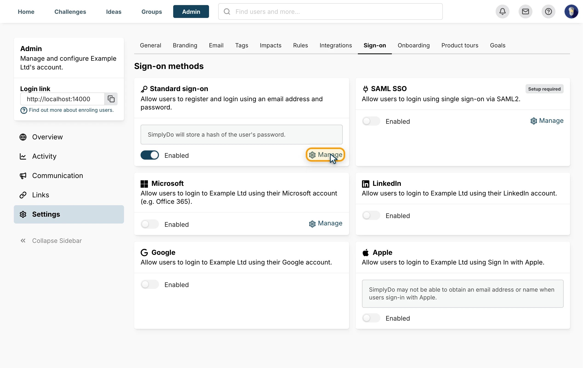Disable the Standard sign-on toggle
This screenshot has height=368, width=588.
click(150, 155)
